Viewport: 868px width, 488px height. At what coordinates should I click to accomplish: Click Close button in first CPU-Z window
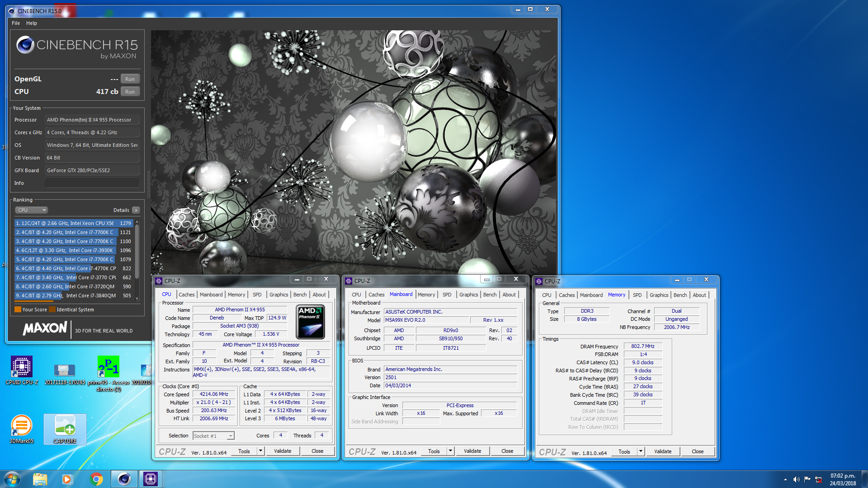pos(317,451)
